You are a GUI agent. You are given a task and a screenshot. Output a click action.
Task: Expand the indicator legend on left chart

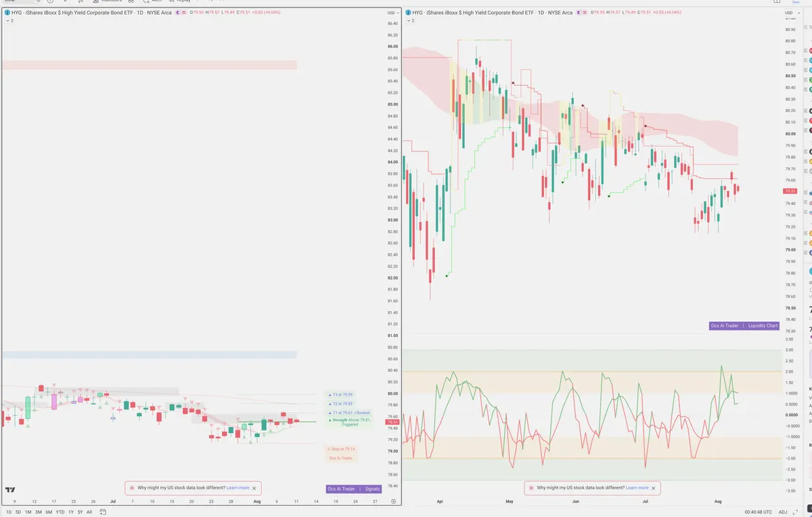point(9,21)
